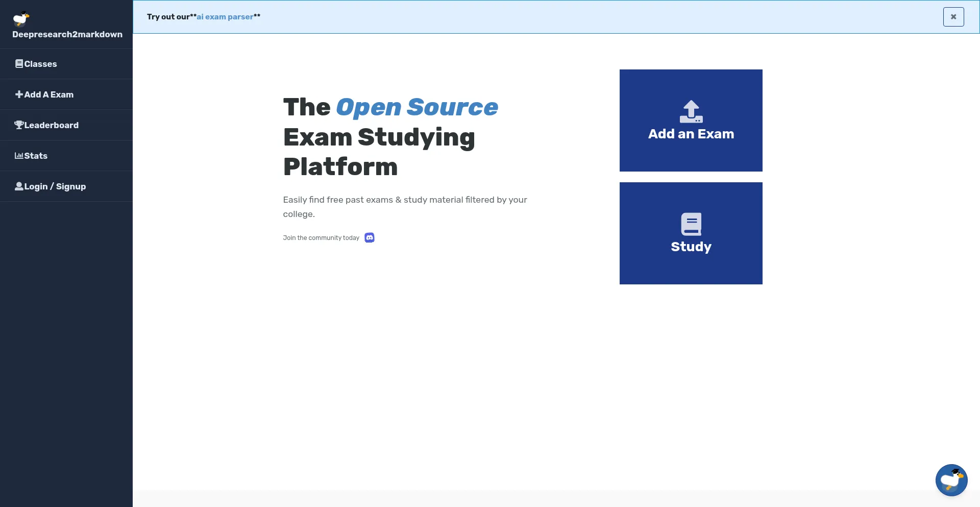Click the plus icon beside Add A Exam

[19, 94]
